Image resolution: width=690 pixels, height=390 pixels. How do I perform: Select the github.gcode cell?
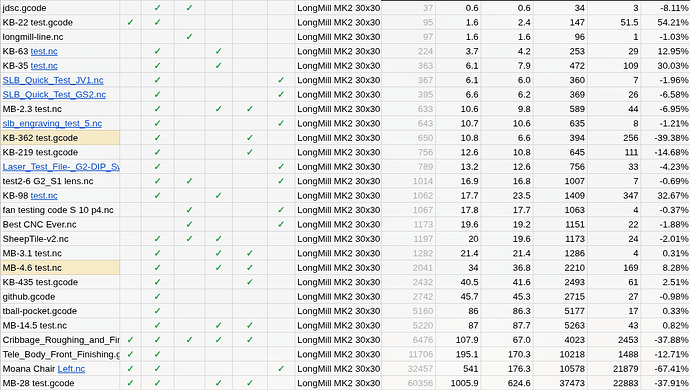[x=60, y=297]
